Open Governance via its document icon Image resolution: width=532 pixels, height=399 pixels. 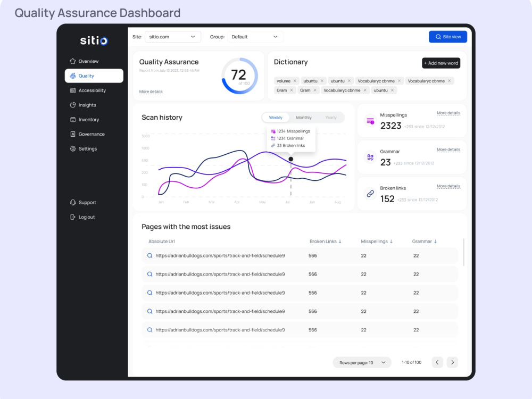(72, 134)
